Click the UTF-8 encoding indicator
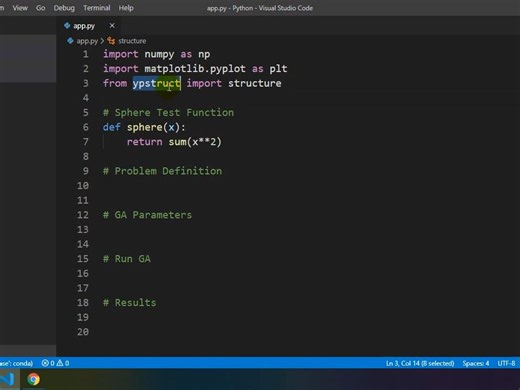520x390 pixels. 506,363
